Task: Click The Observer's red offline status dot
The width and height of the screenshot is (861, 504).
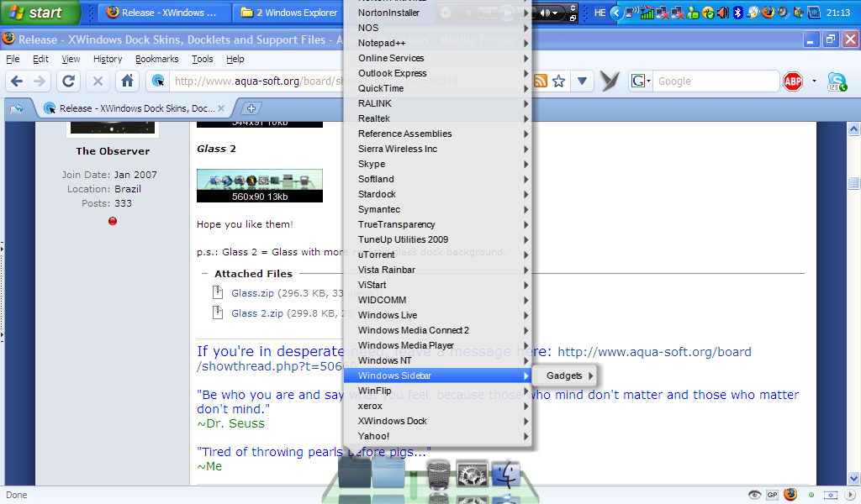Action: point(113,221)
